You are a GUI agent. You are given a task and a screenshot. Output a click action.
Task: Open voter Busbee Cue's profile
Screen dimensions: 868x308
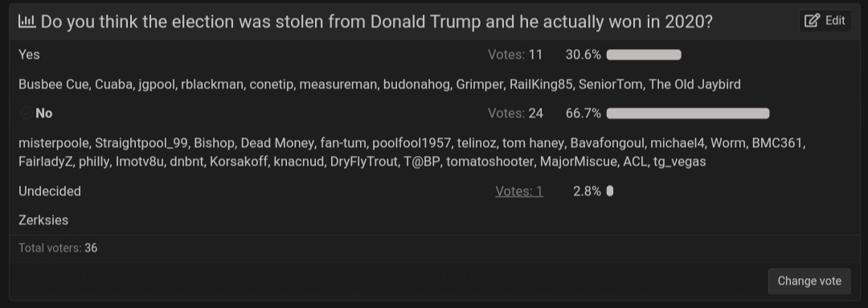pyautogui.click(x=53, y=84)
